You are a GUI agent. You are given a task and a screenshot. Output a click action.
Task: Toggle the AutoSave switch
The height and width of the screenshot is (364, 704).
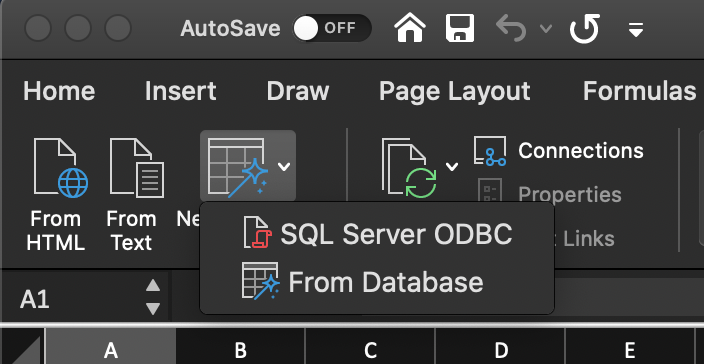tap(332, 28)
